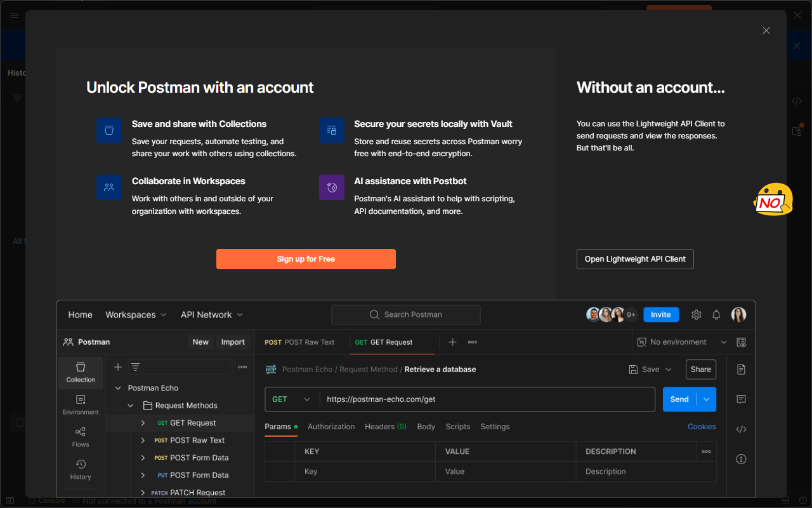Open the comments icon in preview right sidebar

click(x=741, y=399)
